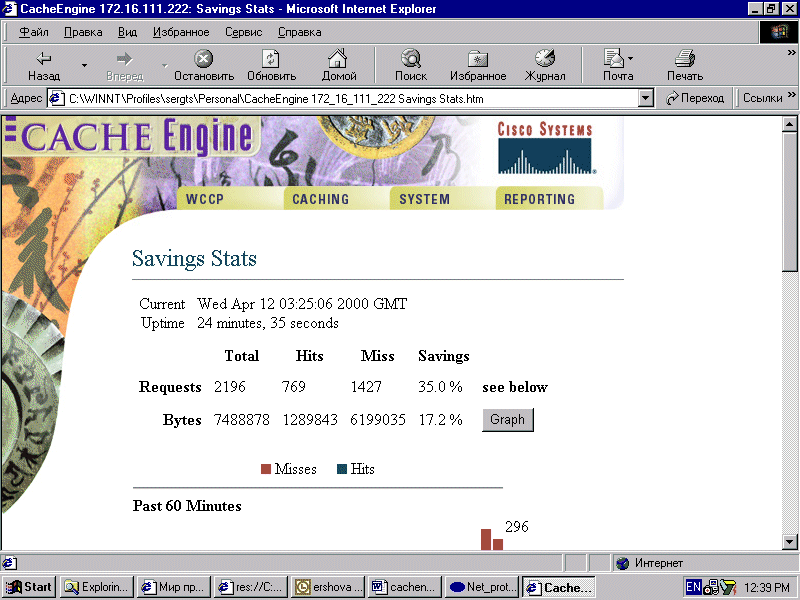Switch to the ershova taskbar window

328,587
